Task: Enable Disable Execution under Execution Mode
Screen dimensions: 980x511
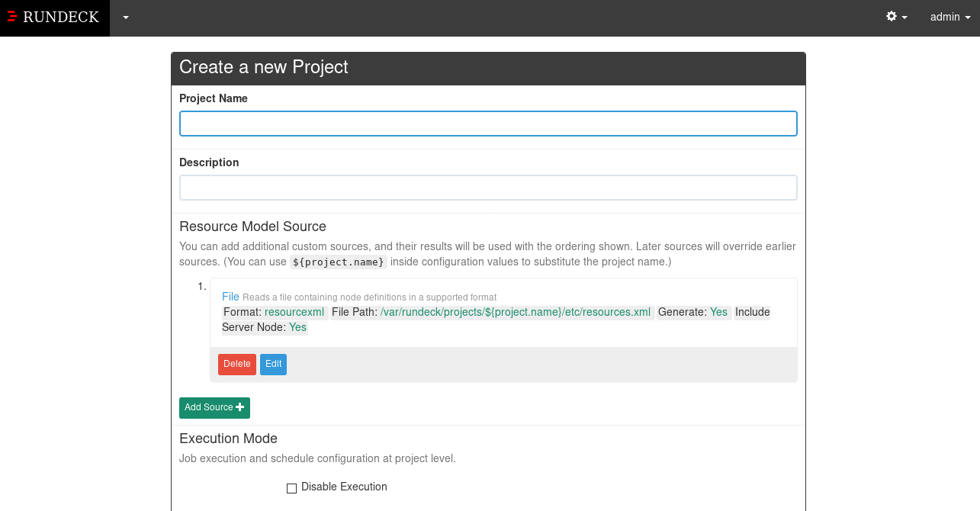Action: click(291, 487)
